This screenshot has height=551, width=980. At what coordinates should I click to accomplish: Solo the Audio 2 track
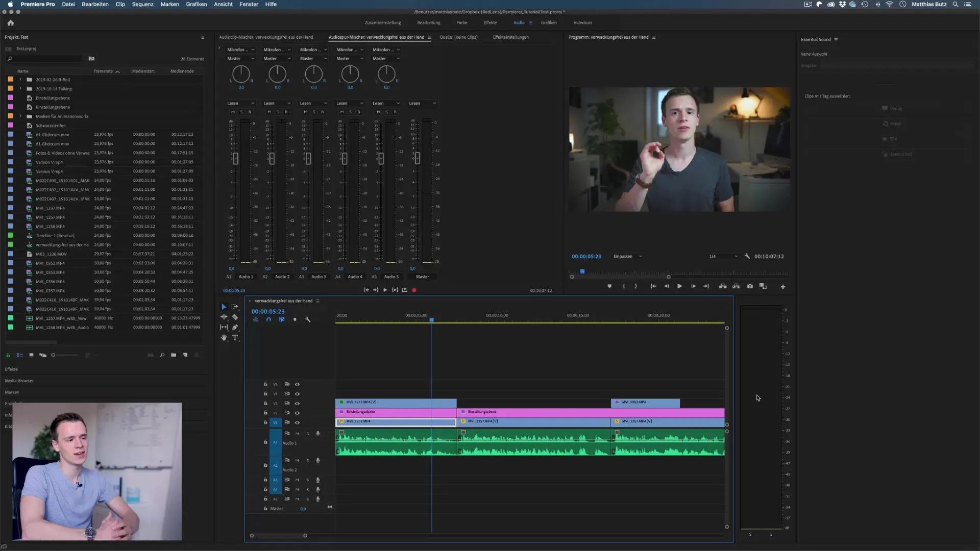[307, 461]
